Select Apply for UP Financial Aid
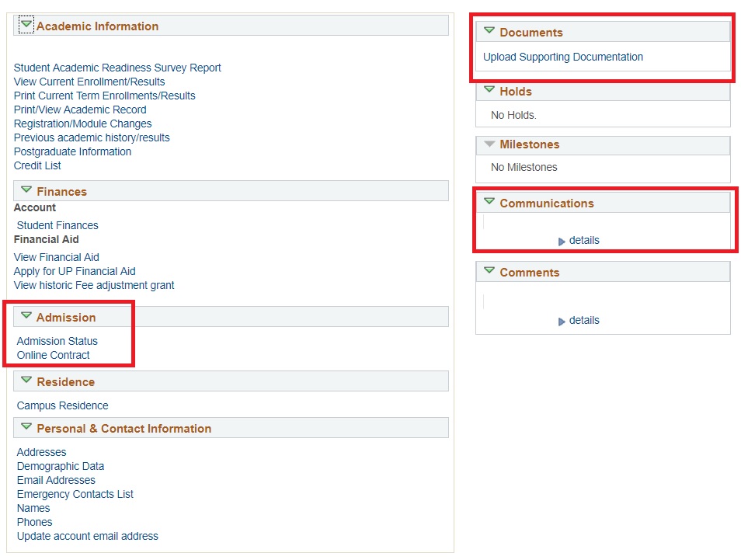 click(75, 271)
